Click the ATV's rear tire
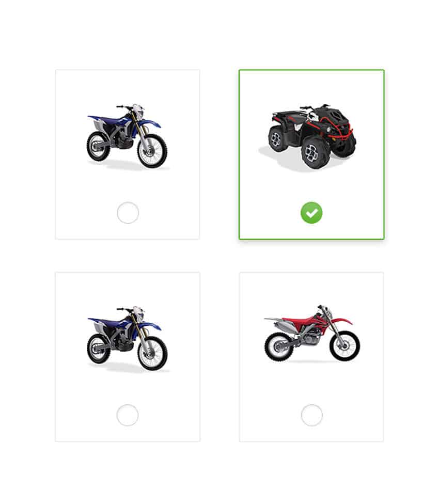 tap(277, 139)
